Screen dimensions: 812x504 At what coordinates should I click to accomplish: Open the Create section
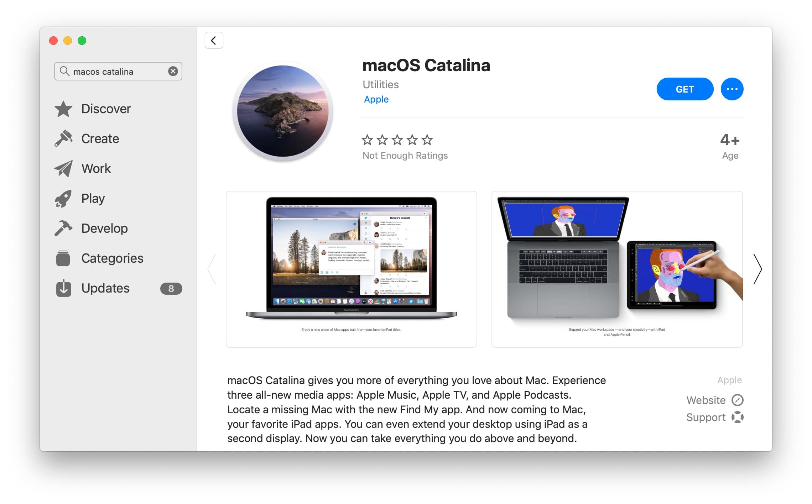point(100,139)
